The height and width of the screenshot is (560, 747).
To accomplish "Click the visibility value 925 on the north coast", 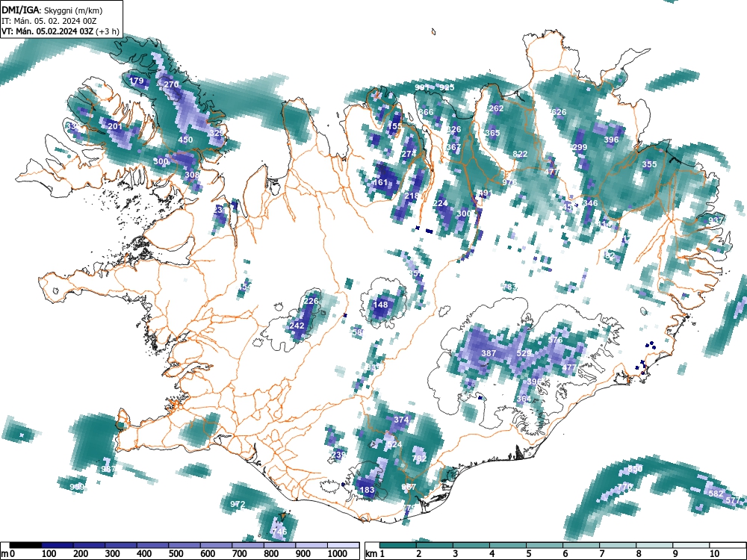I will pos(447,87).
